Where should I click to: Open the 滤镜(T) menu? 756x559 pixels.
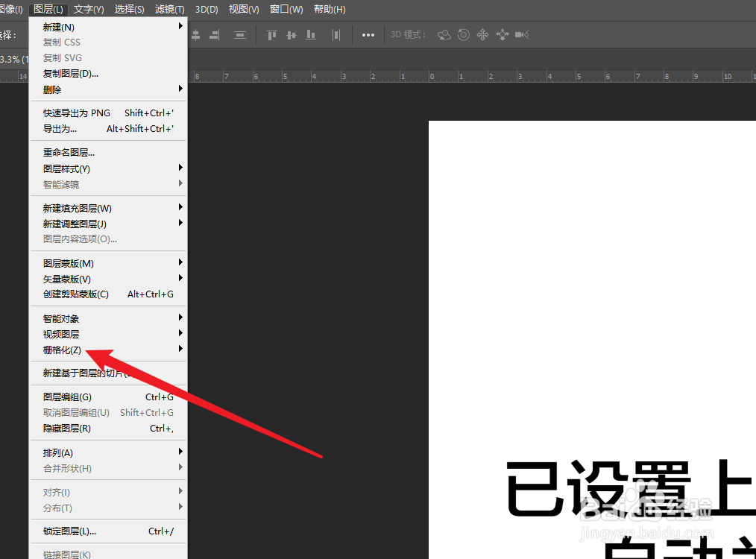(170, 9)
